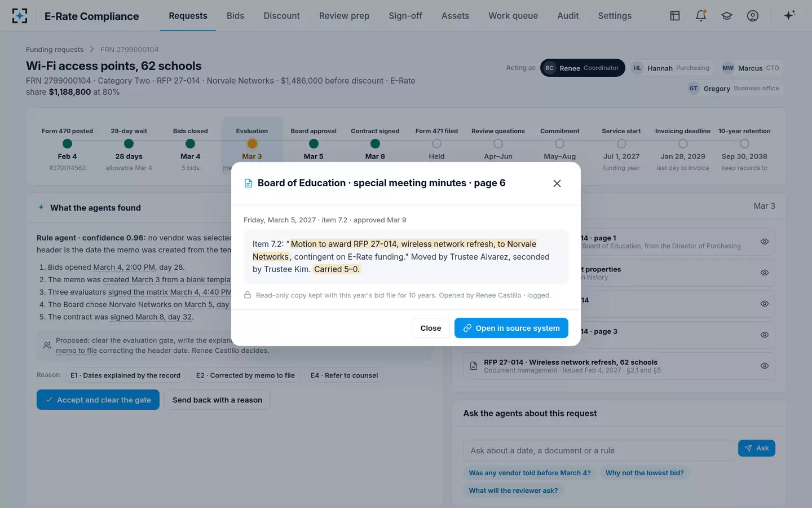The height and width of the screenshot is (508, 812).
Task: Open the notifications bell
Action: pyautogui.click(x=701, y=16)
